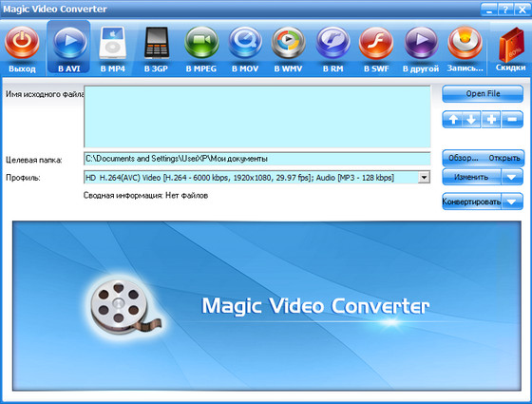Viewport: 532px width, 404px height.
Task: Minimize the Magic Video Converter window
Action: [489, 10]
